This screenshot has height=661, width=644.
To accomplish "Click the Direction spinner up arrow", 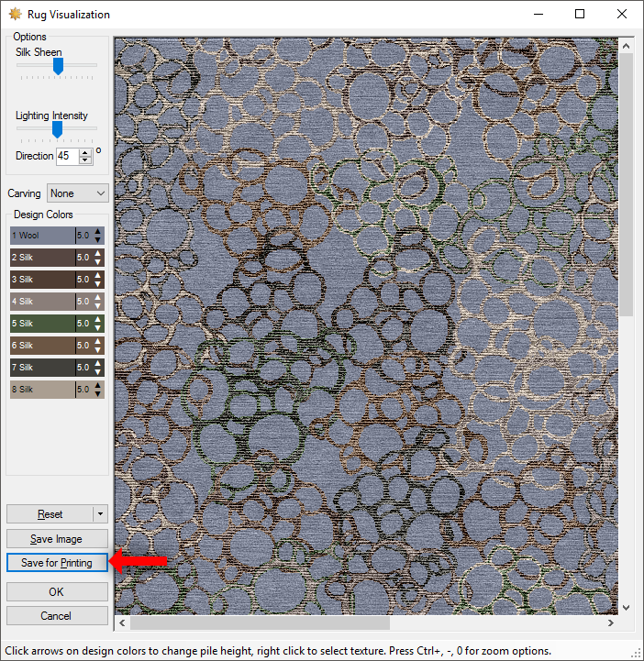I will [x=85, y=152].
